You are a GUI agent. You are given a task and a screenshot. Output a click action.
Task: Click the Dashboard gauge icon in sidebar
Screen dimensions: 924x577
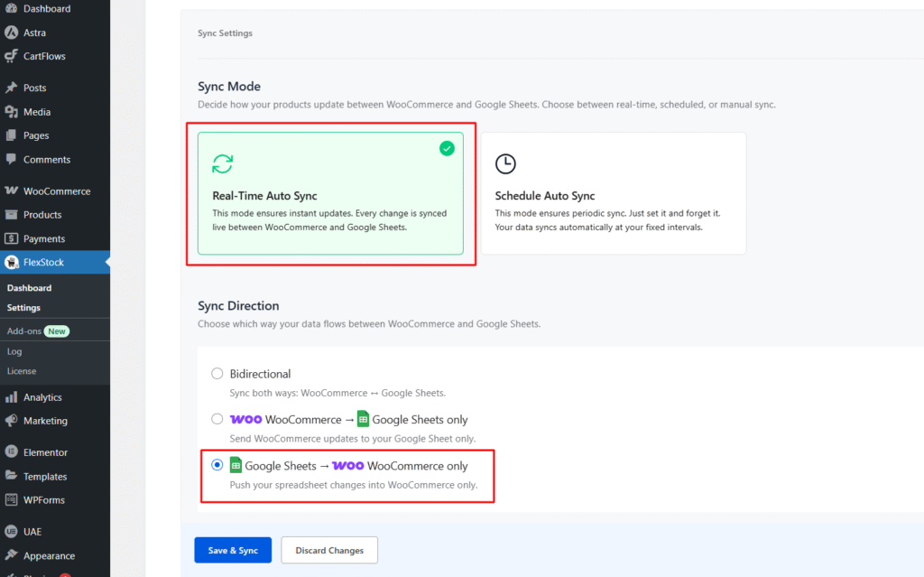tap(11, 8)
